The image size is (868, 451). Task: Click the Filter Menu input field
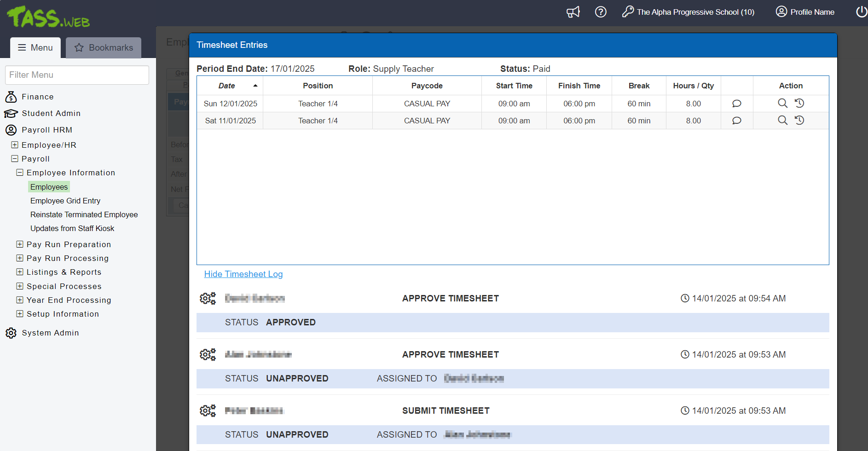pyautogui.click(x=77, y=75)
